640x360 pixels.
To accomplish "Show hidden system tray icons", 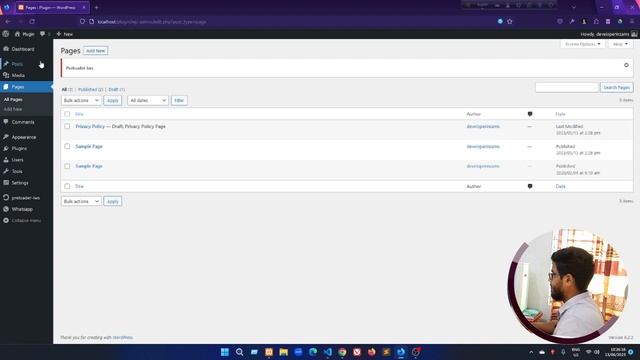I will click(x=531, y=352).
